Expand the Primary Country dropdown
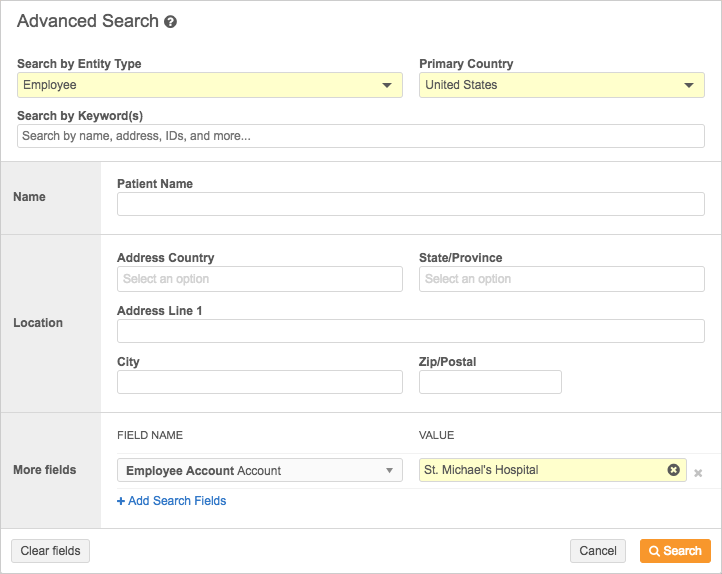The image size is (722, 574). 561,85
